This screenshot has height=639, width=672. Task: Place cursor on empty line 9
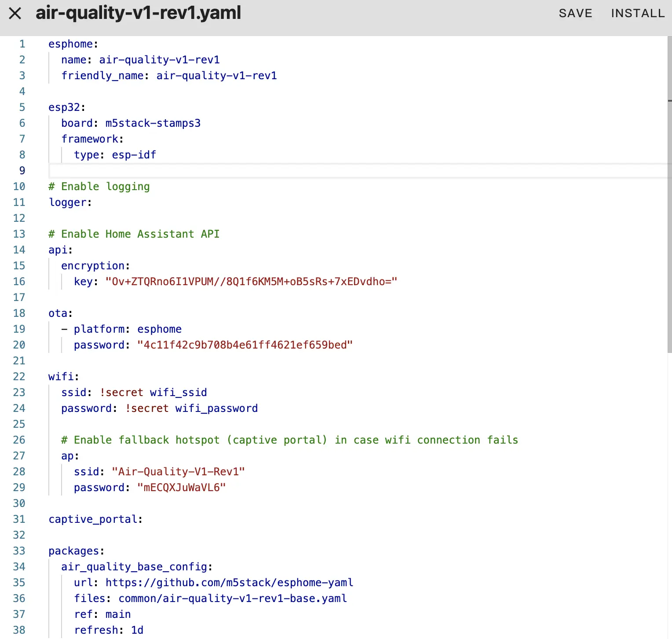[264, 171]
